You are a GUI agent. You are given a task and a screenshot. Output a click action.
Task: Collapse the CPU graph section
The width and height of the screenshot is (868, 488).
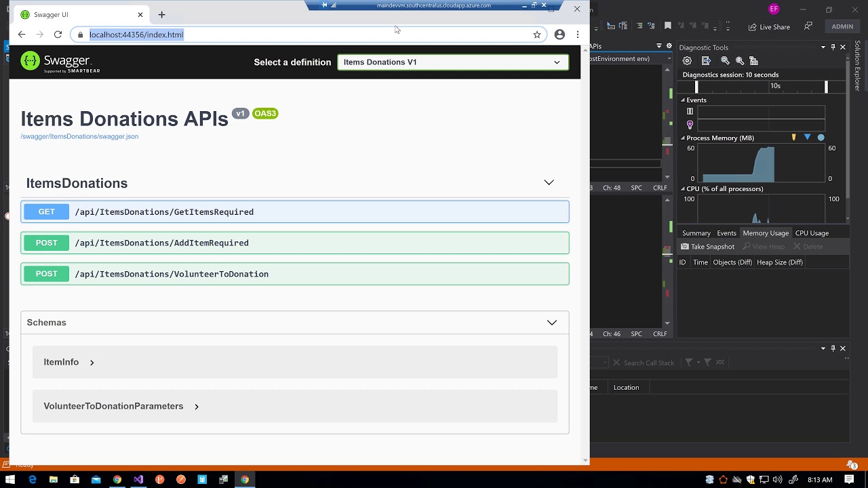pos(683,189)
